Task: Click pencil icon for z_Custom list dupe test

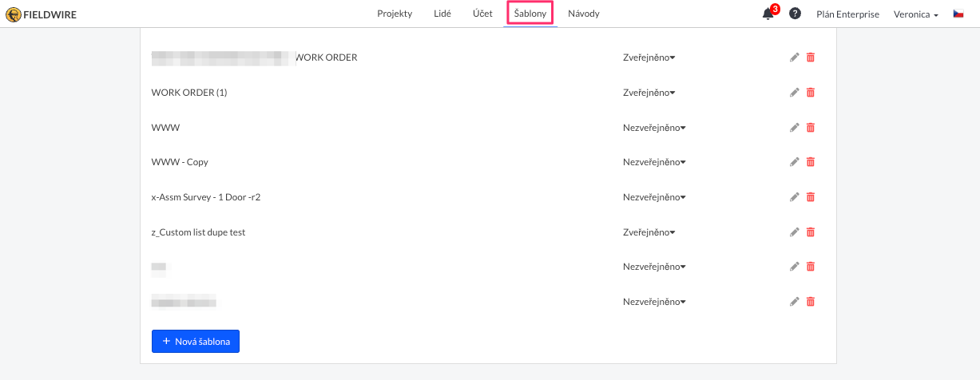Action: [x=794, y=232]
